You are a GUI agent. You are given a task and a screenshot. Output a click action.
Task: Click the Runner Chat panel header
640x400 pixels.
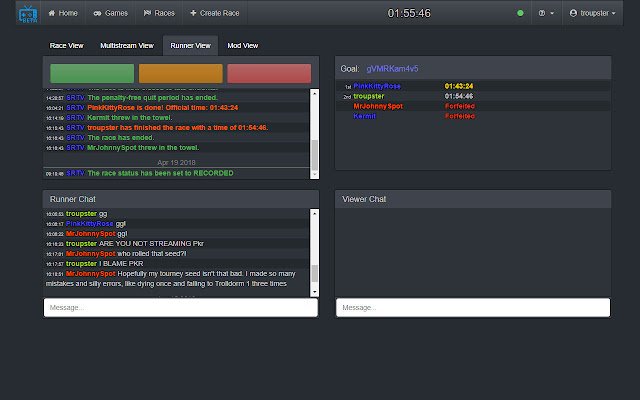tap(181, 199)
